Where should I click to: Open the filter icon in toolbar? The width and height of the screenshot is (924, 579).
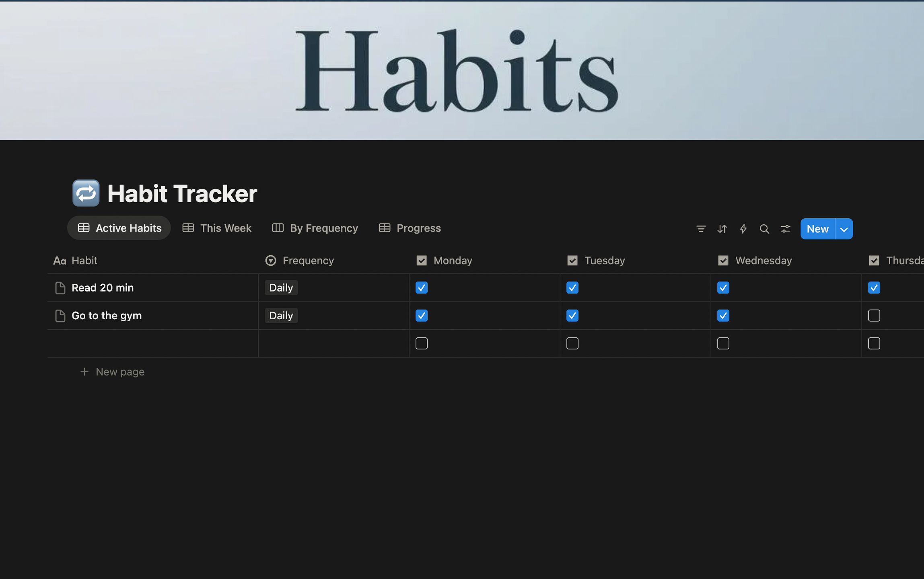pos(701,229)
